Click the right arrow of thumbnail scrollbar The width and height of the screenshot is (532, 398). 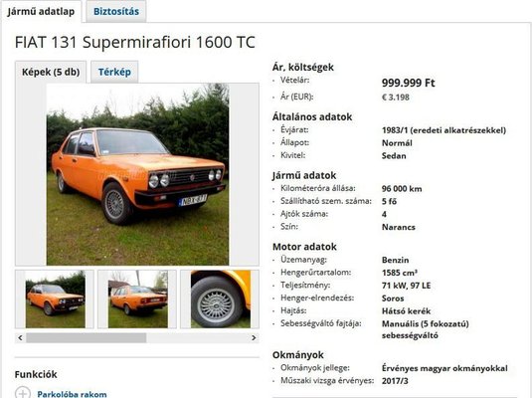pos(254,338)
